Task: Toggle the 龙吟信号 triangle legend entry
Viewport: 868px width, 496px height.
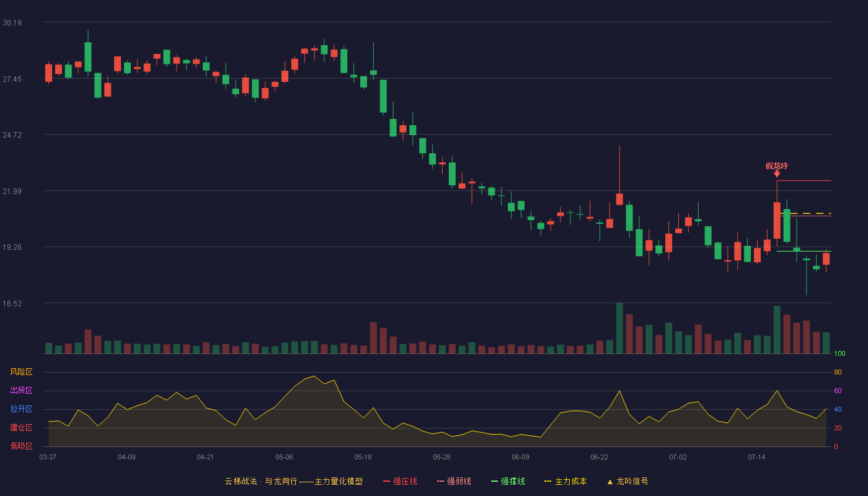Action: coord(627,481)
